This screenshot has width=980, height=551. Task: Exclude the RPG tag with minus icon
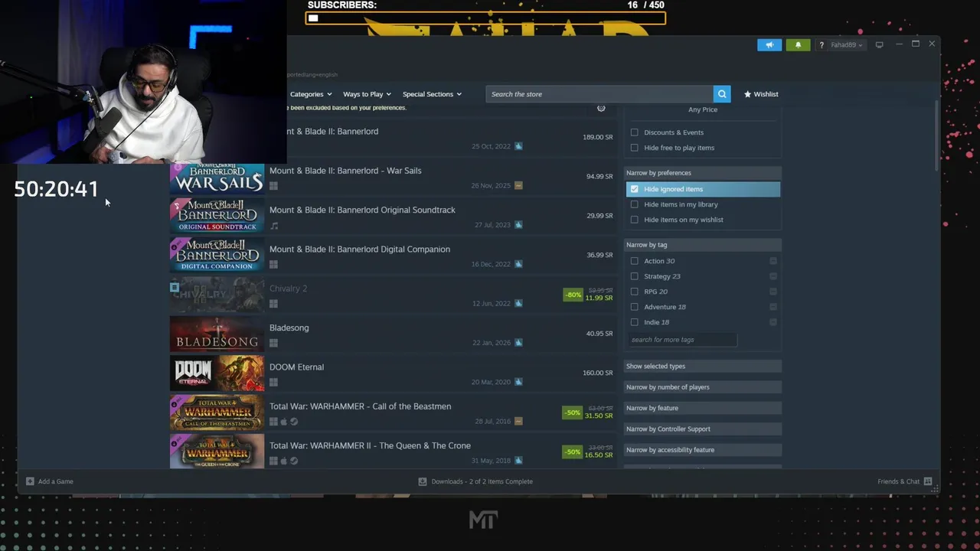point(773,292)
